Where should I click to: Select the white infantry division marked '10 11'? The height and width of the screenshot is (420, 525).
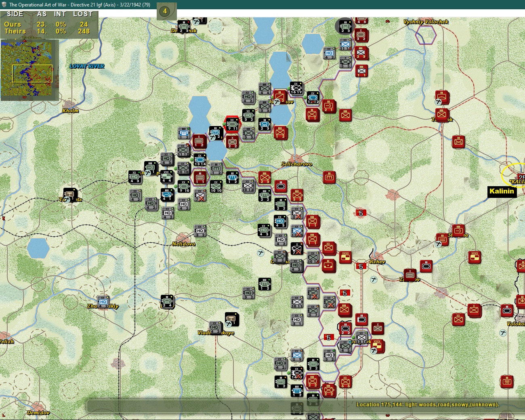point(297,302)
